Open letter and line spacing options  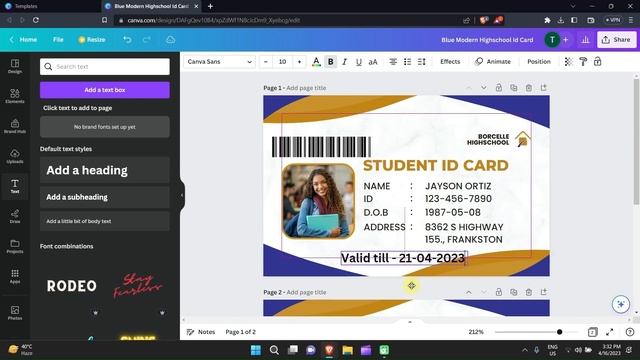coord(422,62)
